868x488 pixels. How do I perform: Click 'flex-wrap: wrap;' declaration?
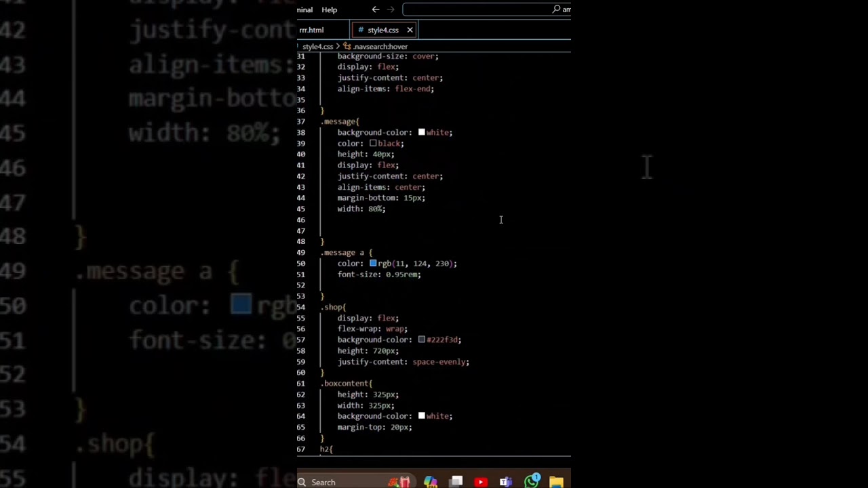click(372, 329)
